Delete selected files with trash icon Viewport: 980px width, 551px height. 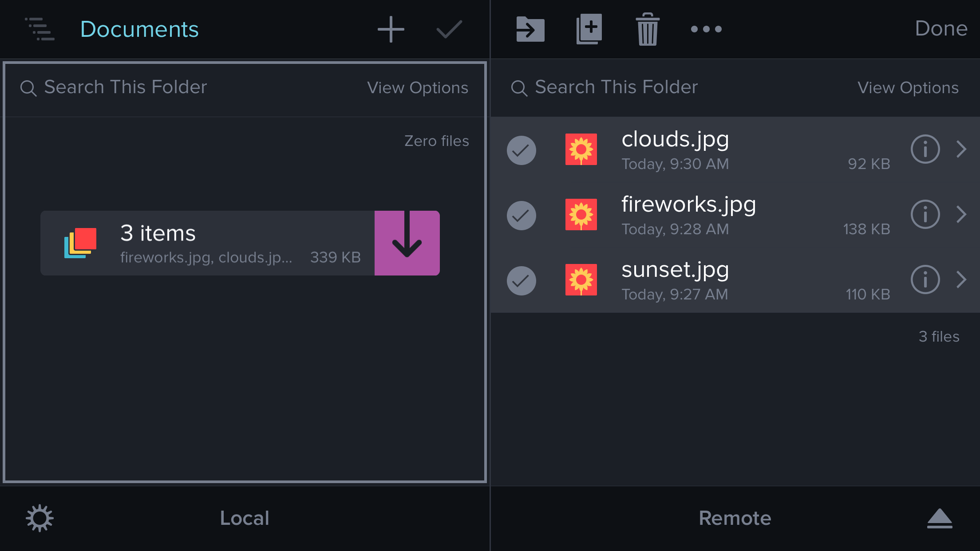[648, 29]
